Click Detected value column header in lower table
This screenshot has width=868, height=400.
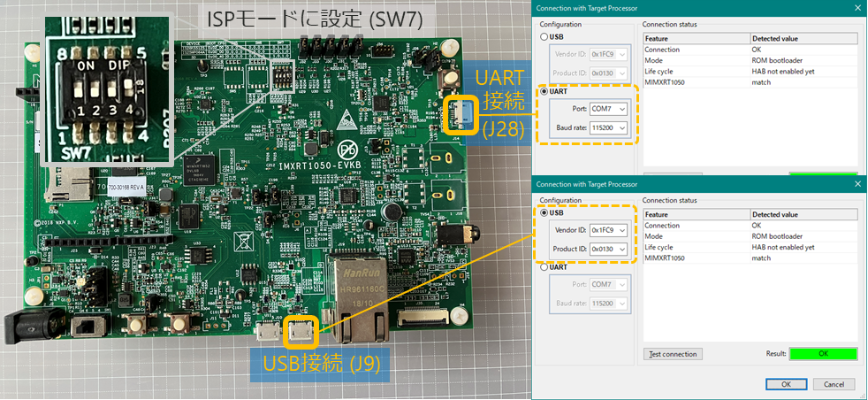(x=803, y=214)
